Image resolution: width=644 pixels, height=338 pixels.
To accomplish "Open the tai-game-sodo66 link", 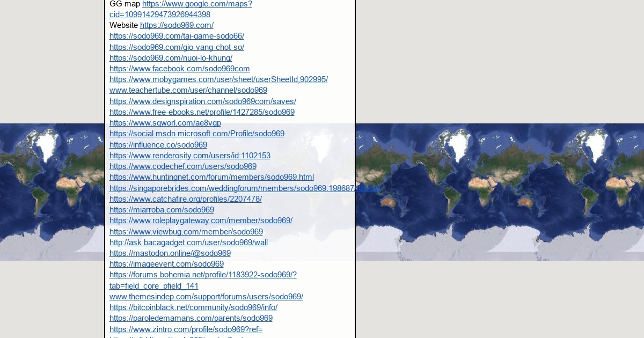I will point(177,36).
